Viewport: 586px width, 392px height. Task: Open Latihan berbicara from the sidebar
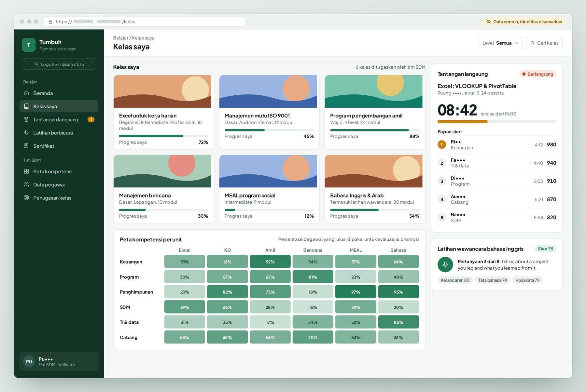click(59, 133)
